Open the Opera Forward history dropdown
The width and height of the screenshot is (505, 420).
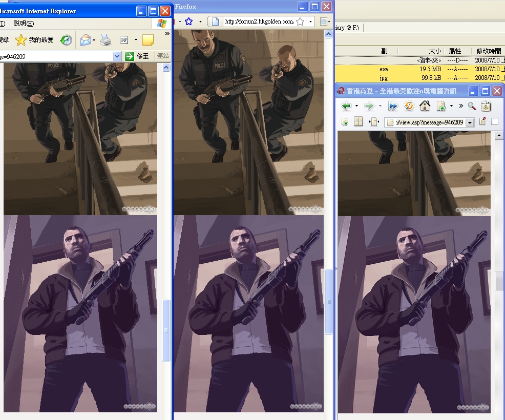[380, 106]
